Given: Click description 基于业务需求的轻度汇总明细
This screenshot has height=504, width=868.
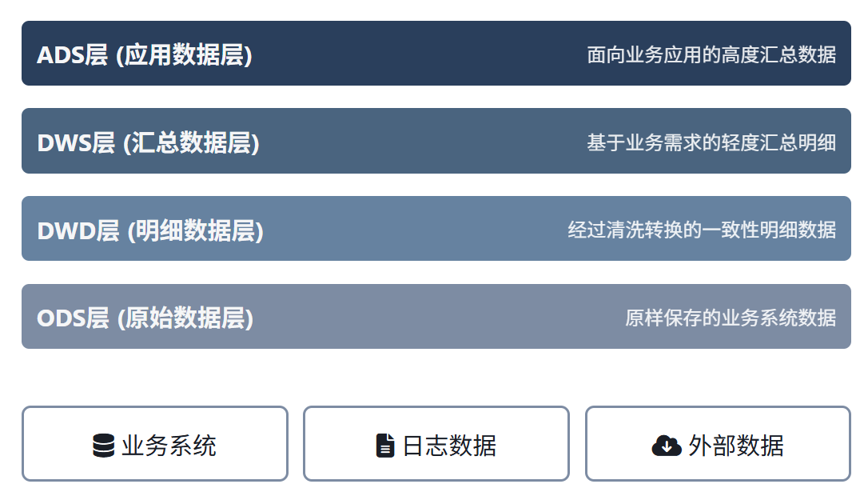Looking at the screenshot, I should (x=711, y=142).
